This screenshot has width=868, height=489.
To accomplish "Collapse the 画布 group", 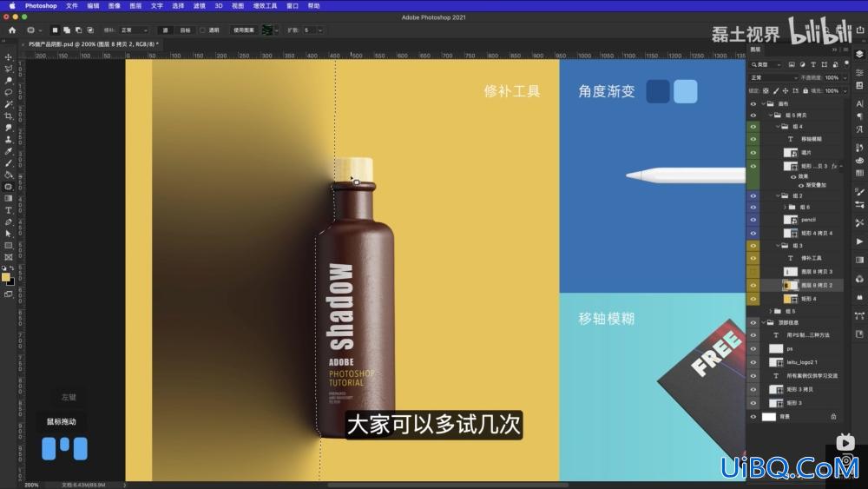I will (x=763, y=103).
